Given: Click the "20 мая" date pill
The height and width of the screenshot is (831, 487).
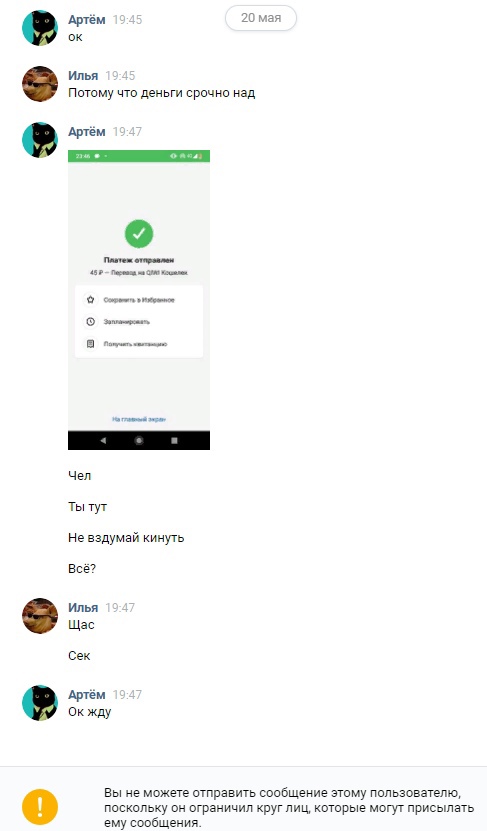Looking at the screenshot, I should (x=261, y=18).
